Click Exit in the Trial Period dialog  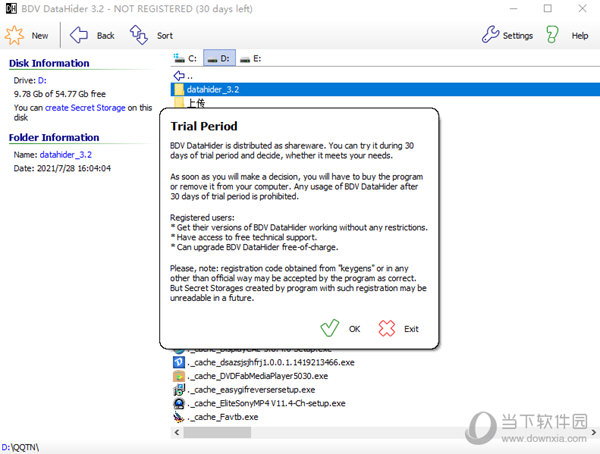[x=411, y=329]
